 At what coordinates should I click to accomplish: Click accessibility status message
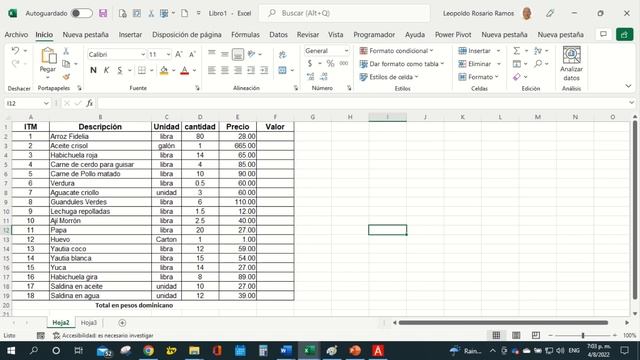[x=103, y=336]
